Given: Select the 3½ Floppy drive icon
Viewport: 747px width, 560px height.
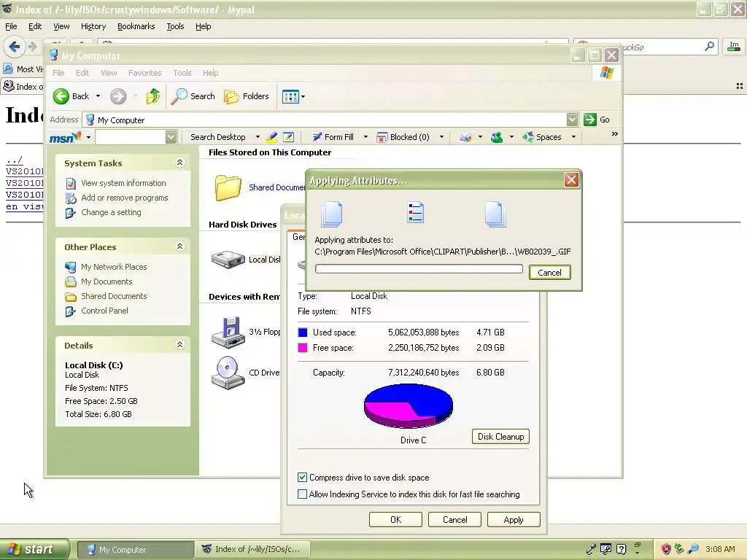Looking at the screenshot, I should tap(228, 332).
